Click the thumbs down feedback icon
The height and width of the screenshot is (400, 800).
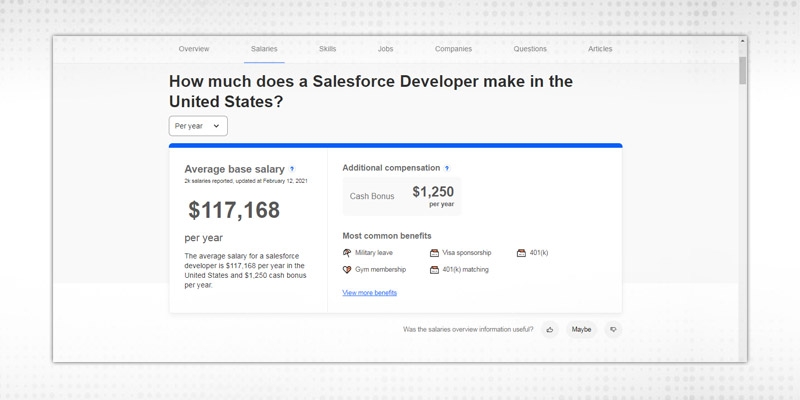(x=613, y=330)
